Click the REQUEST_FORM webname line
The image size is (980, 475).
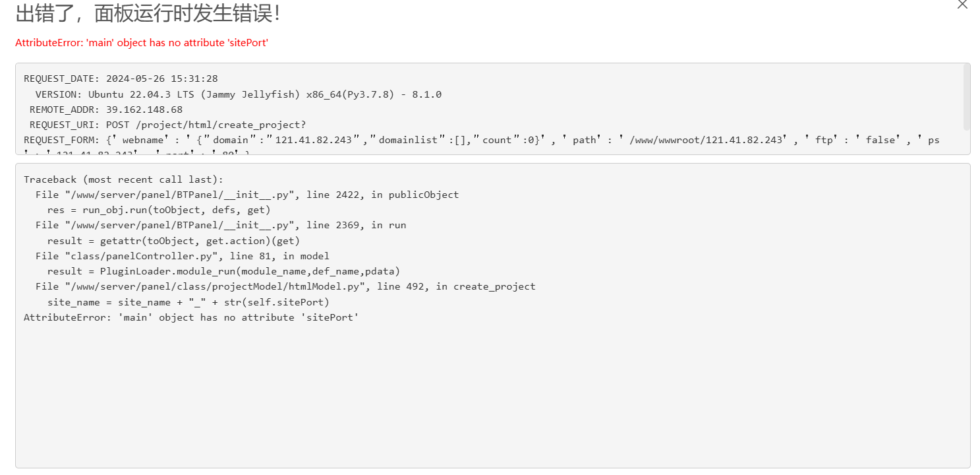tap(482, 140)
